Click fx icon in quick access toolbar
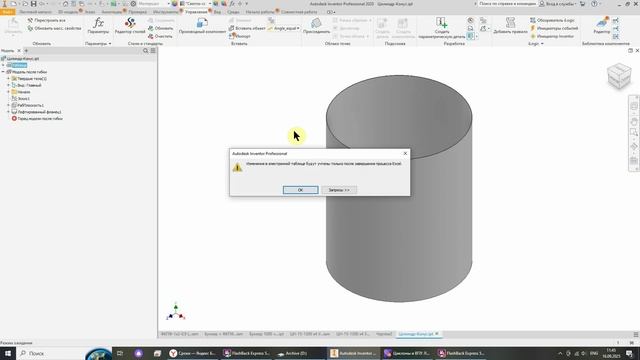640x360 pixels. [231, 4]
